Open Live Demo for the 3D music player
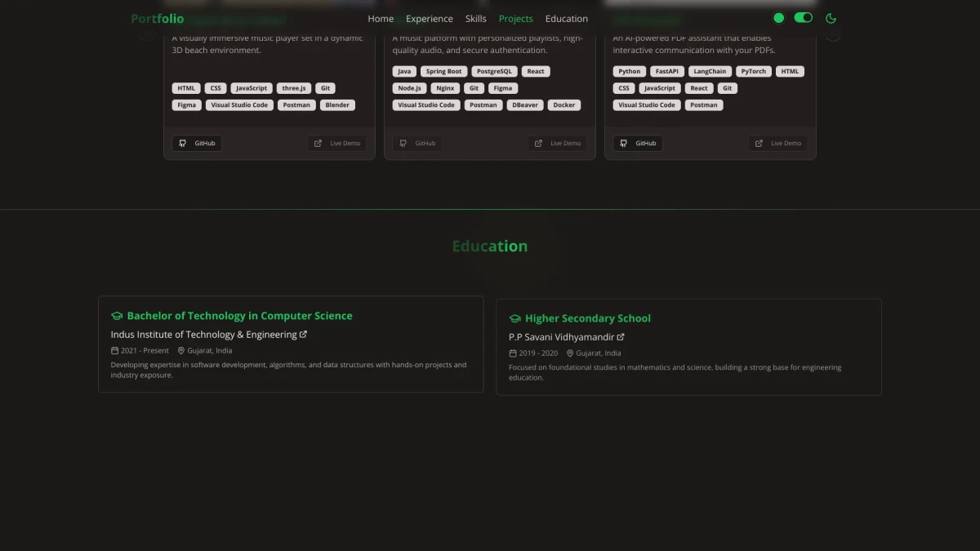This screenshot has width=980, height=551. click(337, 144)
